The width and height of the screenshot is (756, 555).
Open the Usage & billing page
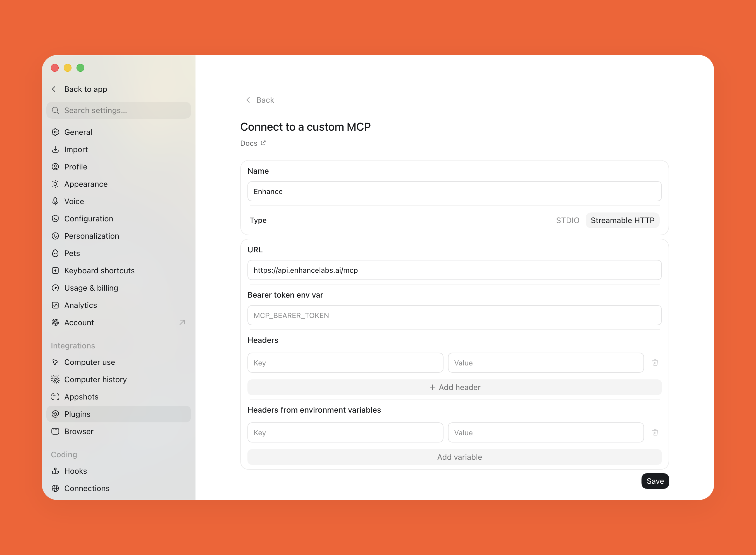(119, 288)
